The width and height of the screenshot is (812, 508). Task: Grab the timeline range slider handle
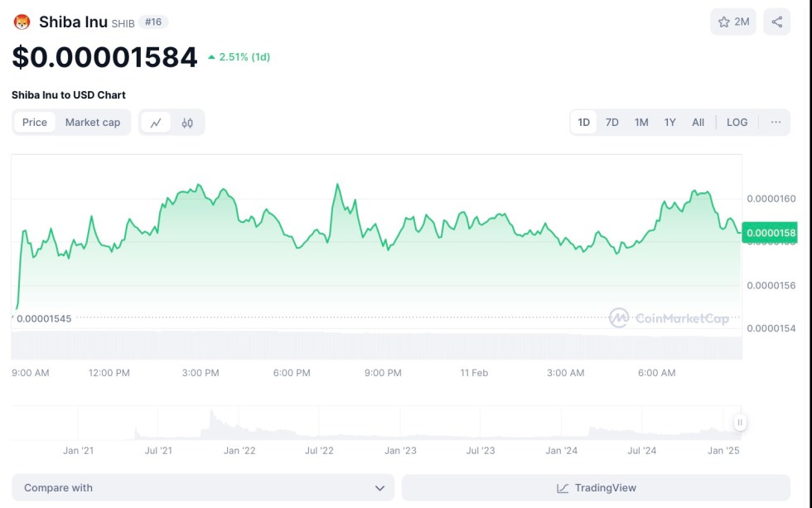[739, 423]
